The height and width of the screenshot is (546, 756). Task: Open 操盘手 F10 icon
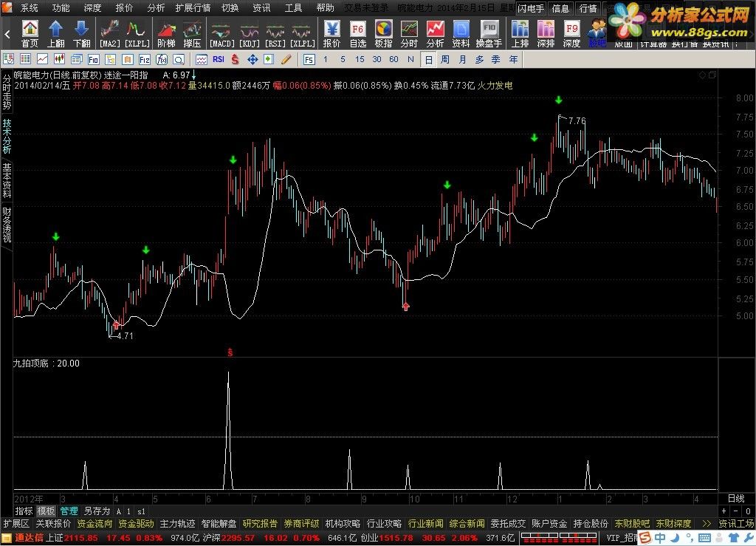coord(489,33)
